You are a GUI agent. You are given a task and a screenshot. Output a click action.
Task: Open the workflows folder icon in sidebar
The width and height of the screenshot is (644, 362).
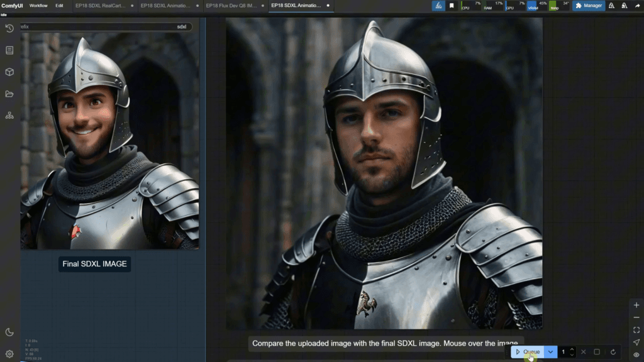coord(9,94)
